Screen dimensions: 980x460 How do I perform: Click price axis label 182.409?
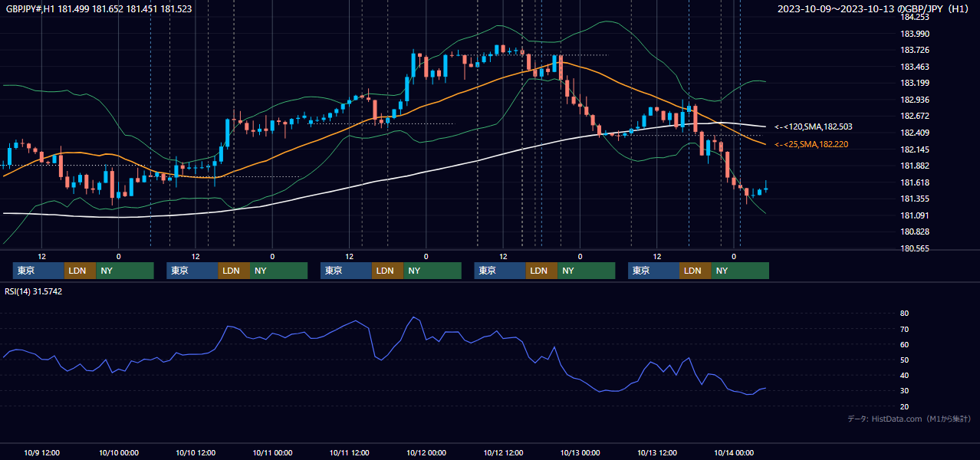(x=914, y=133)
